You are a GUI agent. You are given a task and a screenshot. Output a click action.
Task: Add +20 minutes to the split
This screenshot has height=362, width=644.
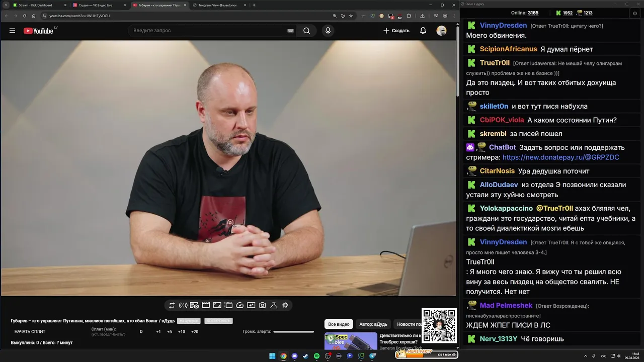(195, 331)
